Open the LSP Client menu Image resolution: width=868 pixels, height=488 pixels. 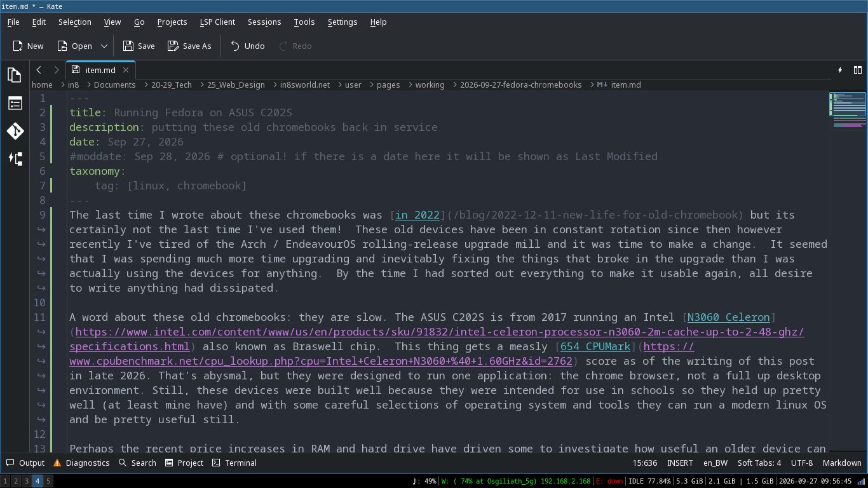(217, 22)
